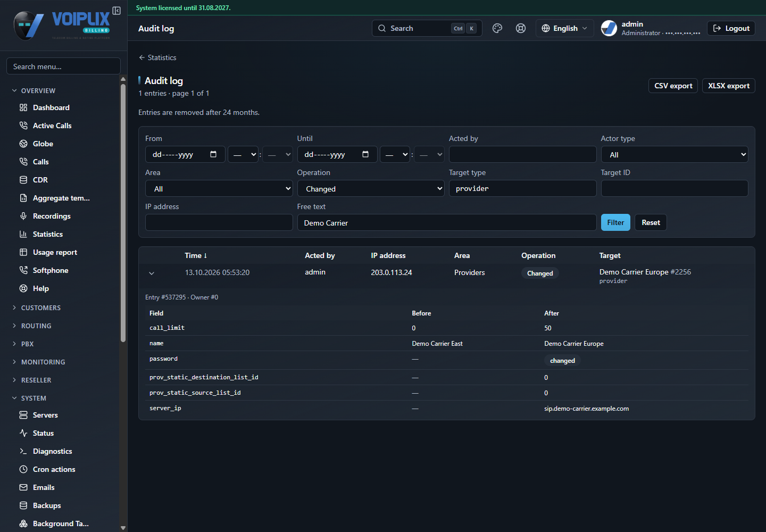Open Backups page
Image resolution: width=766 pixels, height=532 pixels.
click(47, 505)
